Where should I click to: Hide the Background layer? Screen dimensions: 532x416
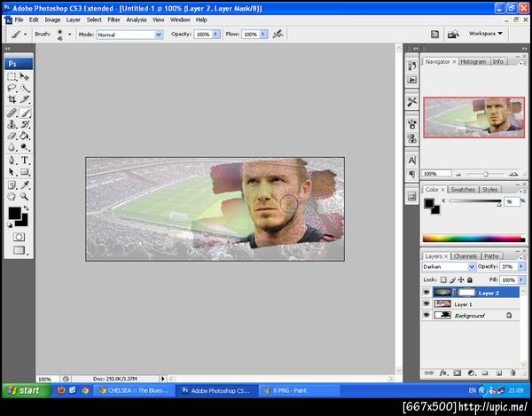coord(426,315)
